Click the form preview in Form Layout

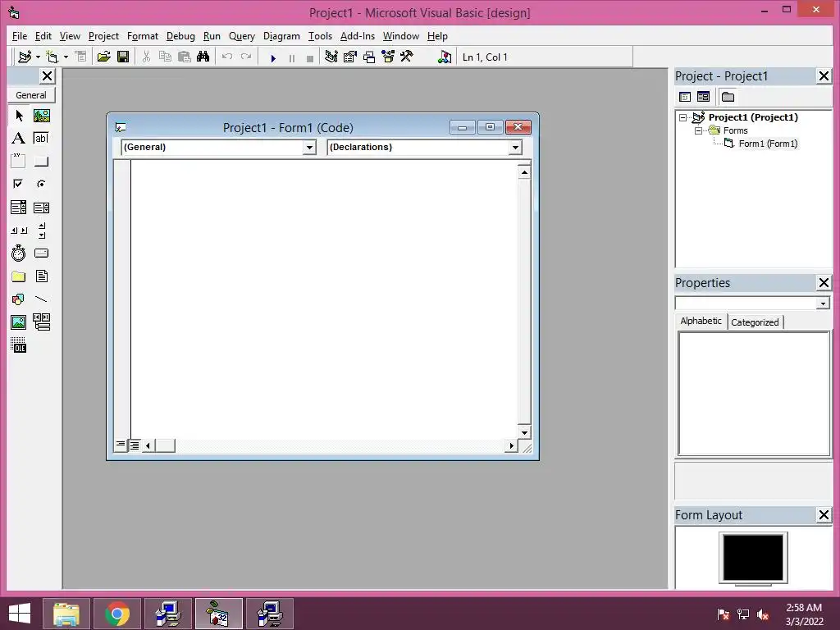(x=753, y=557)
